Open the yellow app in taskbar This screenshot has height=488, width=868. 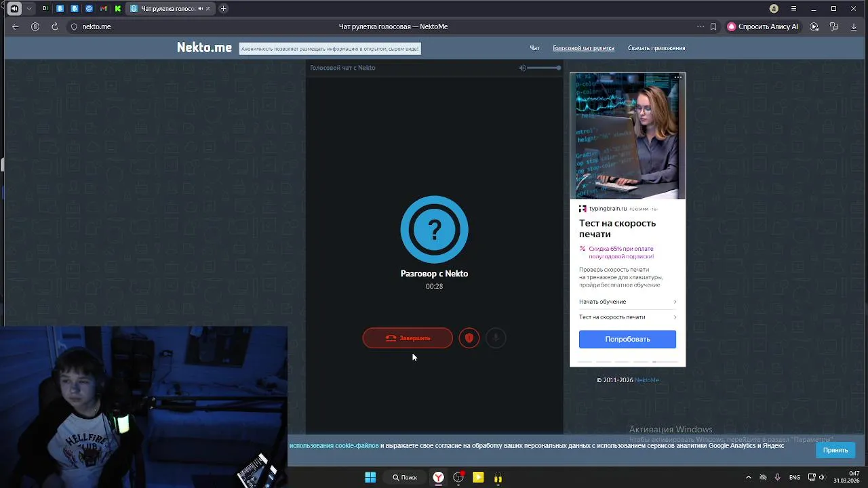click(478, 477)
